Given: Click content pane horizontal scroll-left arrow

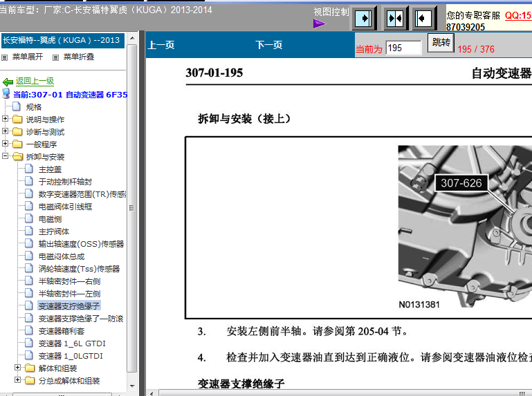Looking at the screenshot, I should 152,393.
